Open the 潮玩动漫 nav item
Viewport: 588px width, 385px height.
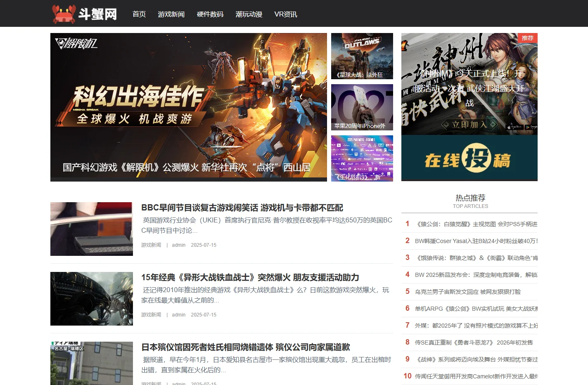click(249, 14)
